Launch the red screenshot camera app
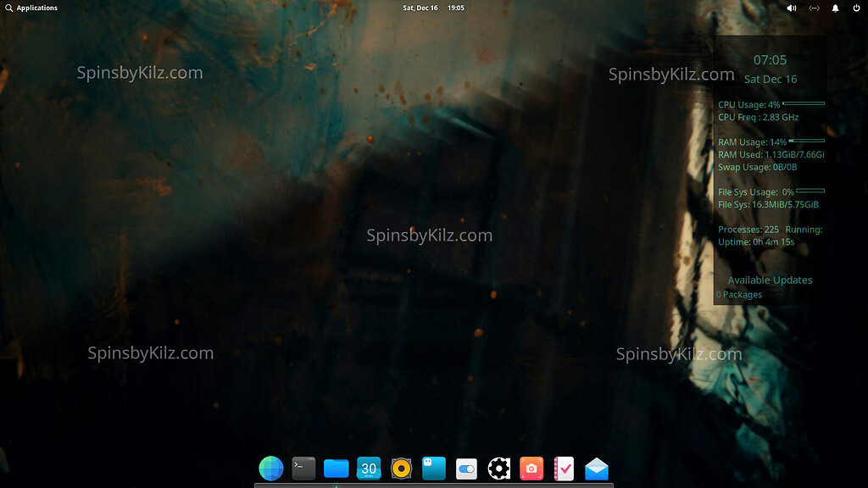The image size is (868, 488). pos(531,468)
